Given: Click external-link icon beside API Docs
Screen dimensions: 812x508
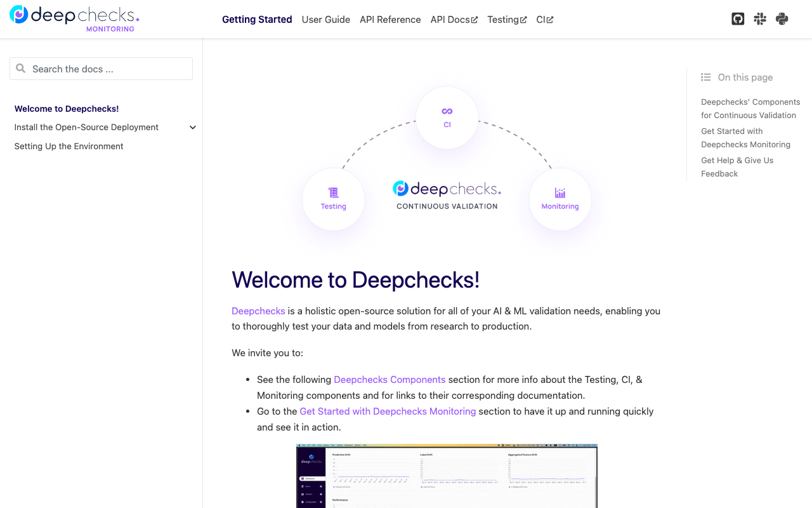Looking at the screenshot, I should pyautogui.click(x=475, y=20).
